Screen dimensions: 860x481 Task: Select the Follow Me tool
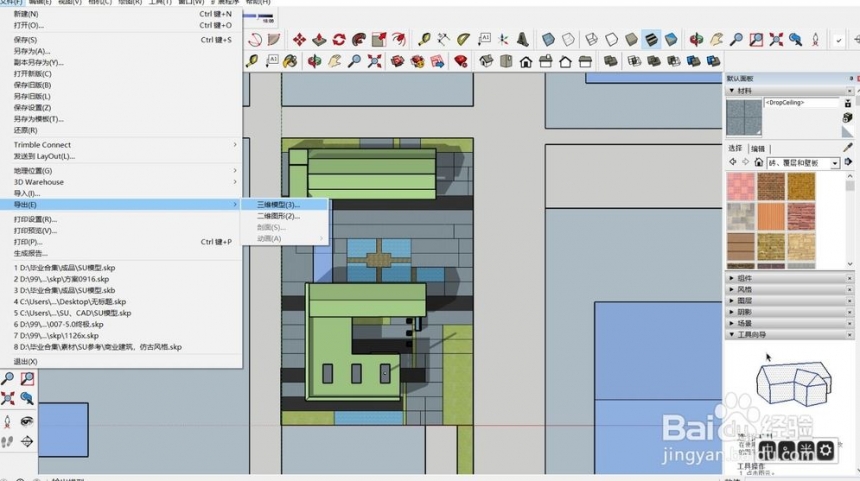click(x=359, y=39)
